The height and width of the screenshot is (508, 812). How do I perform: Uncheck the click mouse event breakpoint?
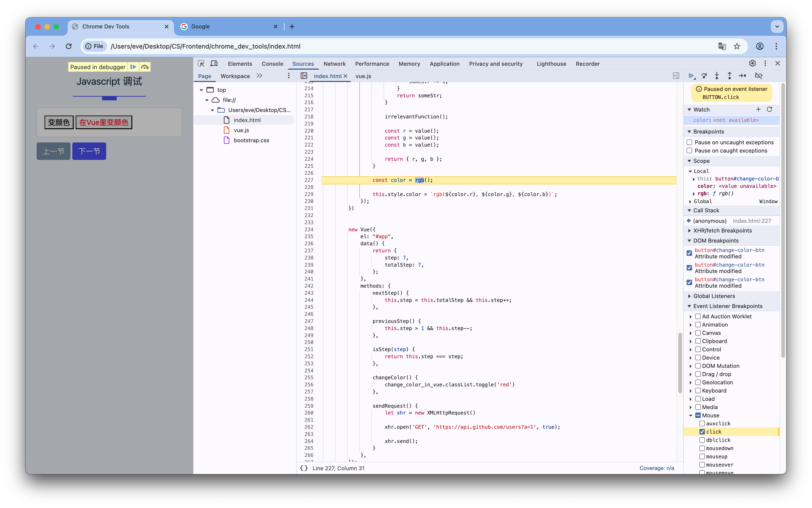(x=702, y=432)
